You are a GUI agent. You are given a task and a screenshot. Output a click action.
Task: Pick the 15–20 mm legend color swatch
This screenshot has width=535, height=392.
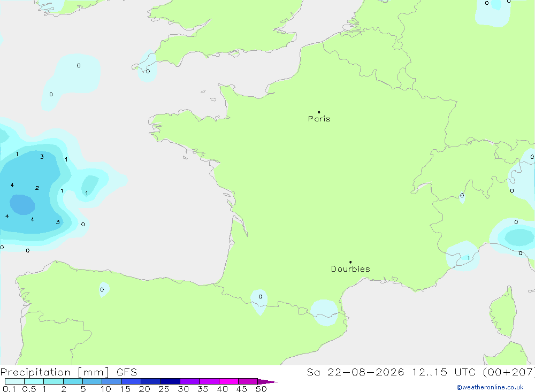pyautogui.click(x=132, y=381)
